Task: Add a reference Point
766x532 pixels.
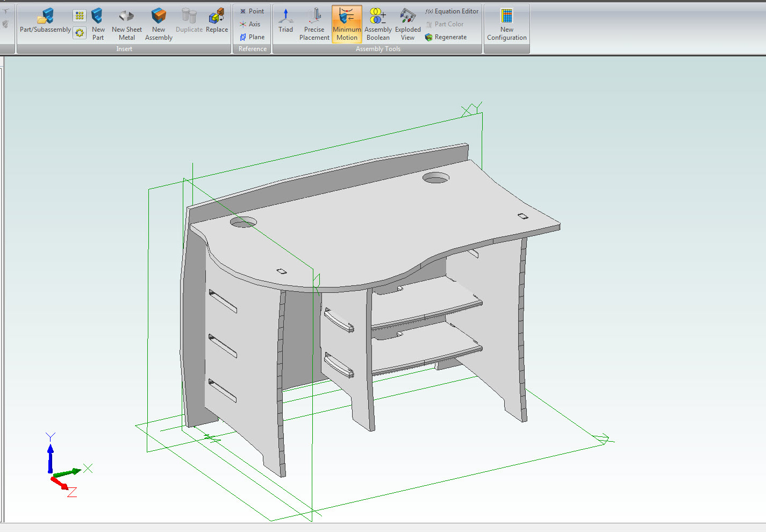Action: point(252,11)
